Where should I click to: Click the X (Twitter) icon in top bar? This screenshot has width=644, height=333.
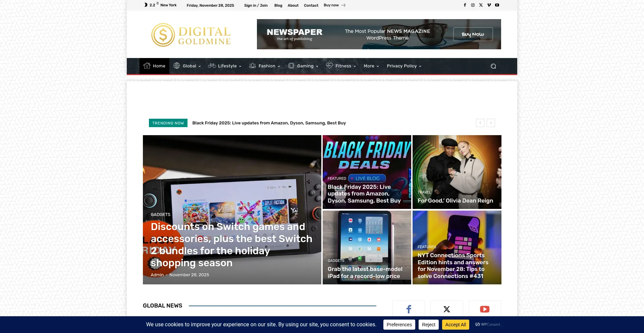(x=481, y=5)
